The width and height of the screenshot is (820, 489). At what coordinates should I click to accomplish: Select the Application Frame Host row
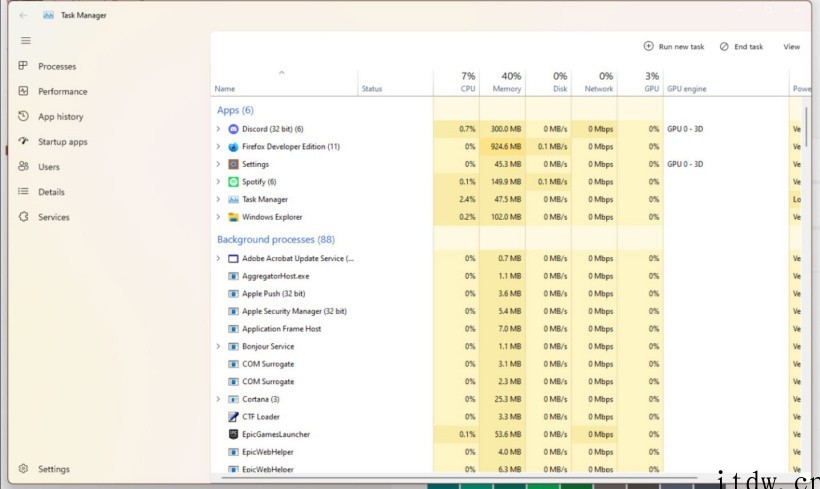pyautogui.click(x=506, y=329)
